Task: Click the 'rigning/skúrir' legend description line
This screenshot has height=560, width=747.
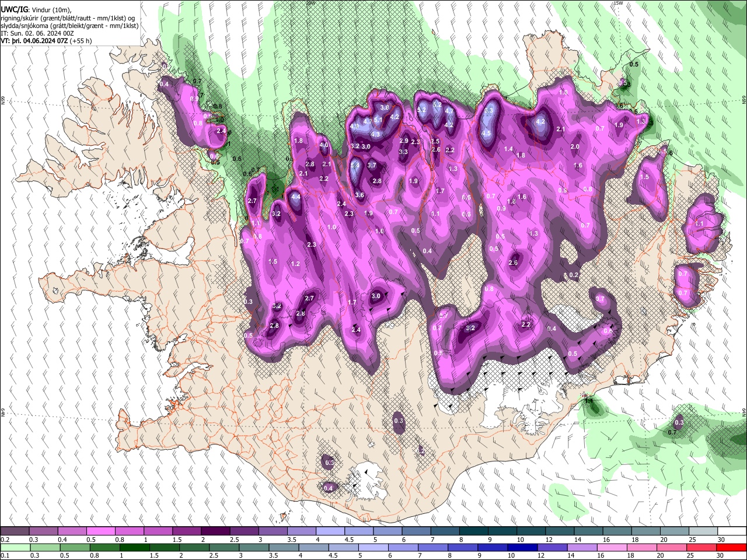Action: (68, 17)
